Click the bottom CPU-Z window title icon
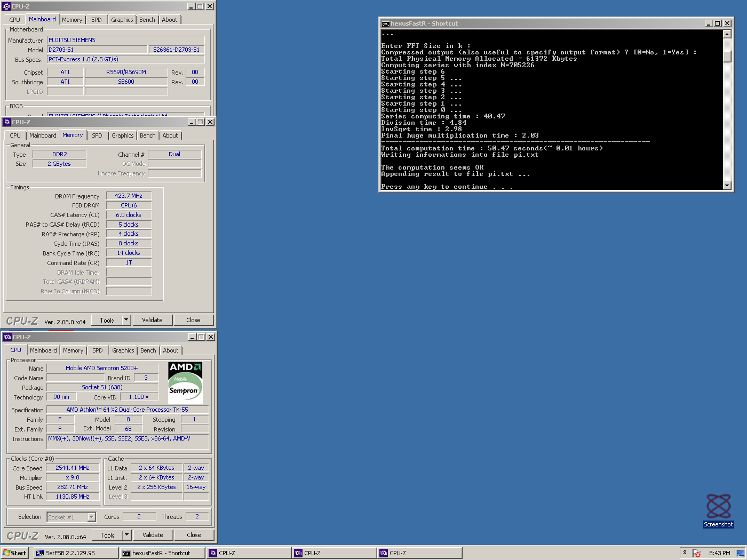The height and width of the screenshot is (560, 747). click(x=7, y=337)
